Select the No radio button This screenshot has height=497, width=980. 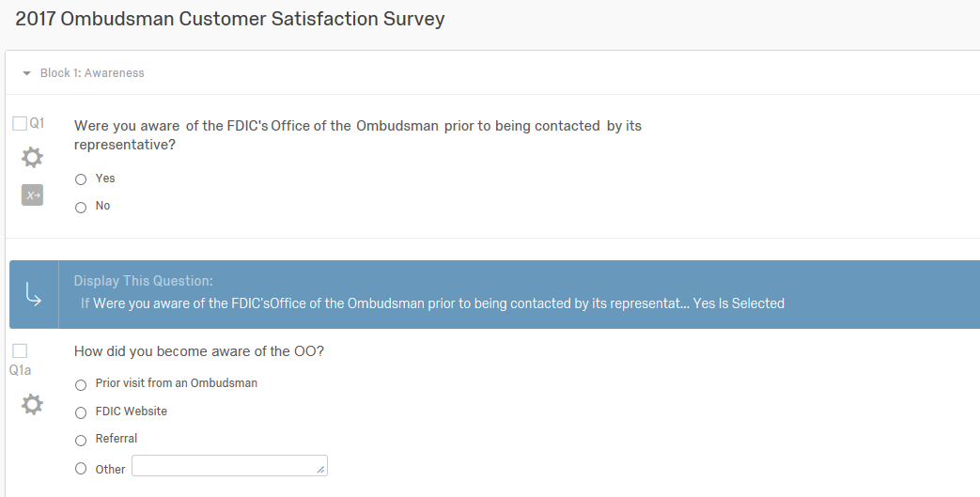click(81, 207)
